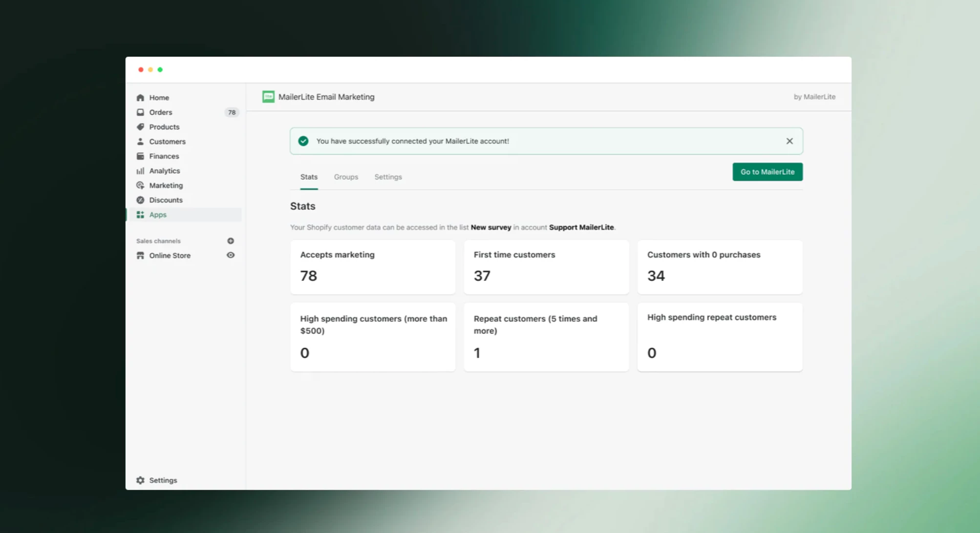Click the Marketing target icon
The width and height of the screenshot is (980, 533).
point(140,185)
